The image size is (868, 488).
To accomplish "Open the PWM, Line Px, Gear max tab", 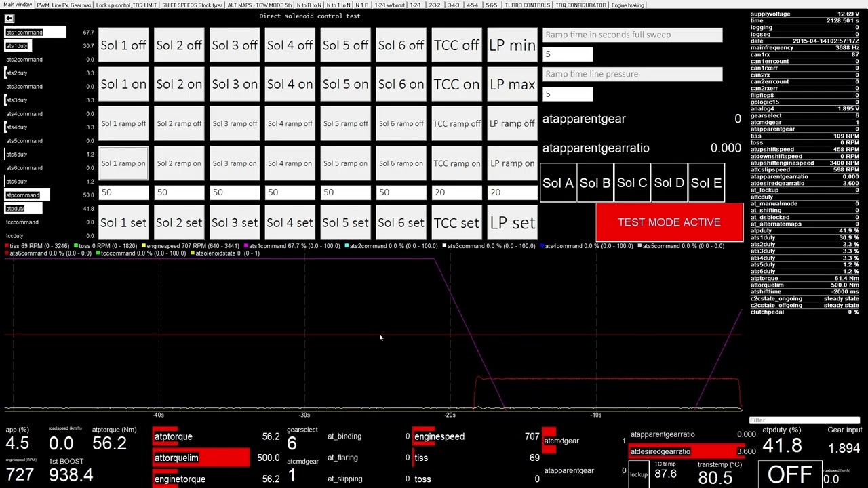I will tap(64, 5).
